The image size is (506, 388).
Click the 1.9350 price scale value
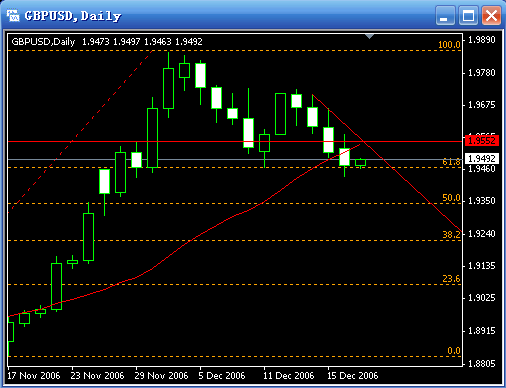pyautogui.click(x=482, y=201)
